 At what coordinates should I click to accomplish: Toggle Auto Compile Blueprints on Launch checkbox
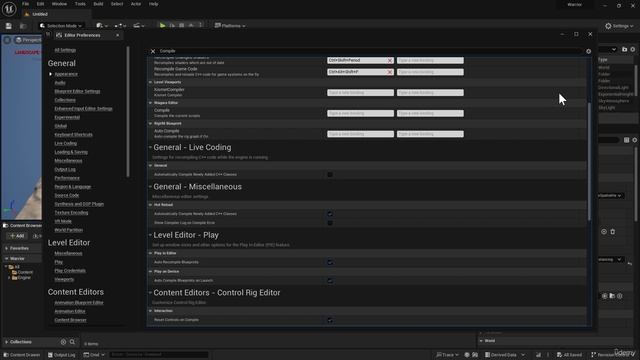pos(330,280)
